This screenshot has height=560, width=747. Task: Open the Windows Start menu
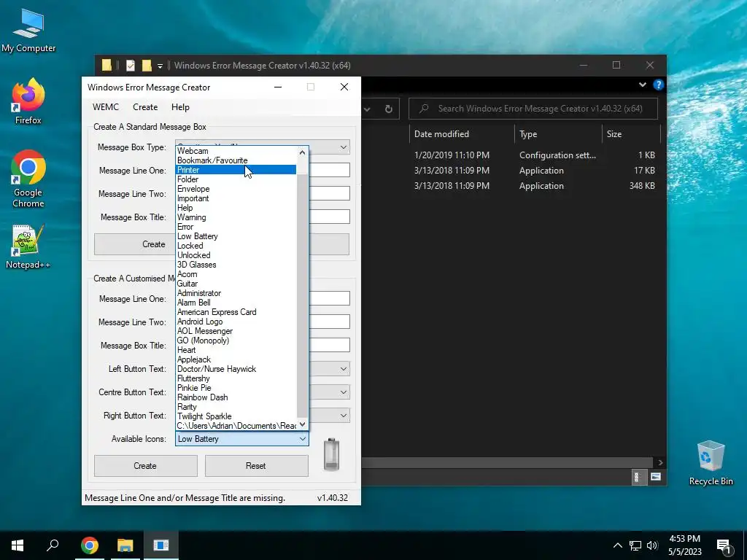pos(18,545)
